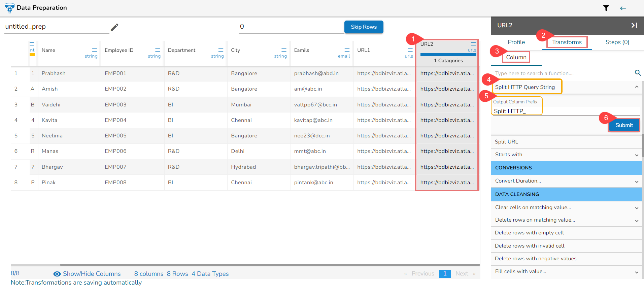Open the City column menu icon
The width and height of the screenshot is (644, 293).
pos(284,50)
